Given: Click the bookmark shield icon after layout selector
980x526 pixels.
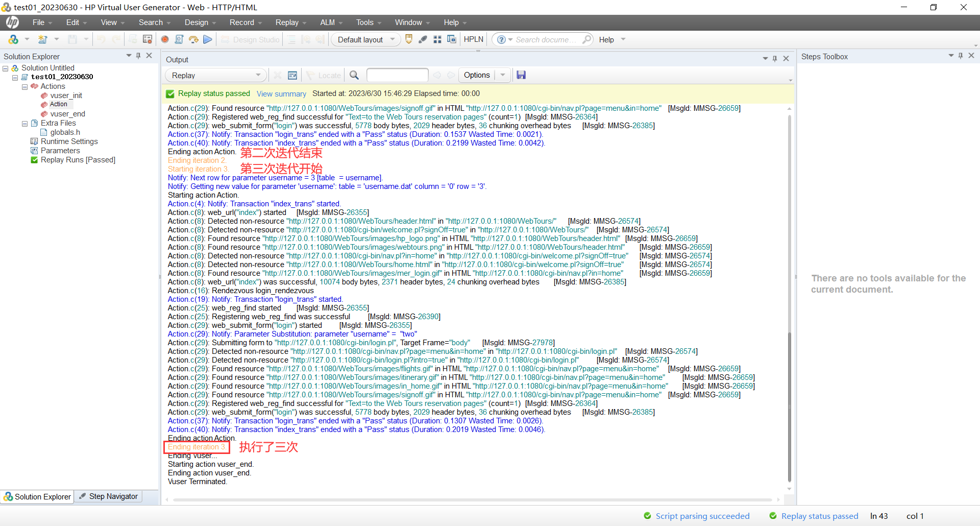Looking at the screenshot, I should click(x=409, y=39).
